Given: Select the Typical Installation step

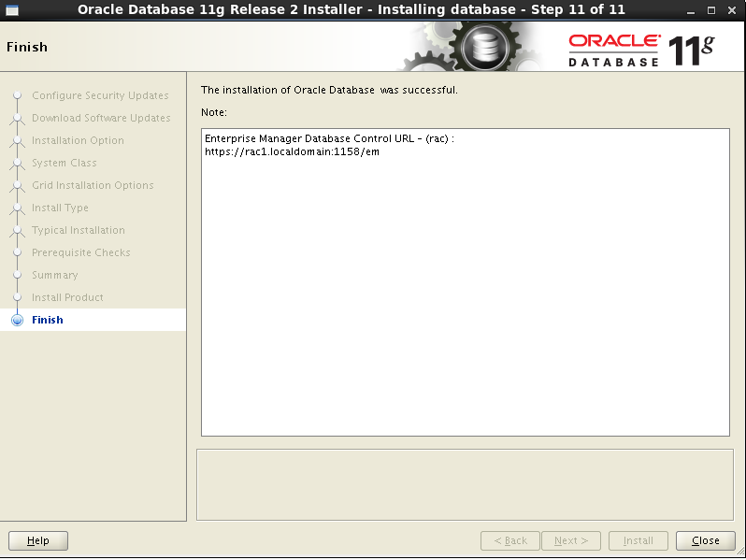Looking at the screenshot, I should tap(79, 230).
